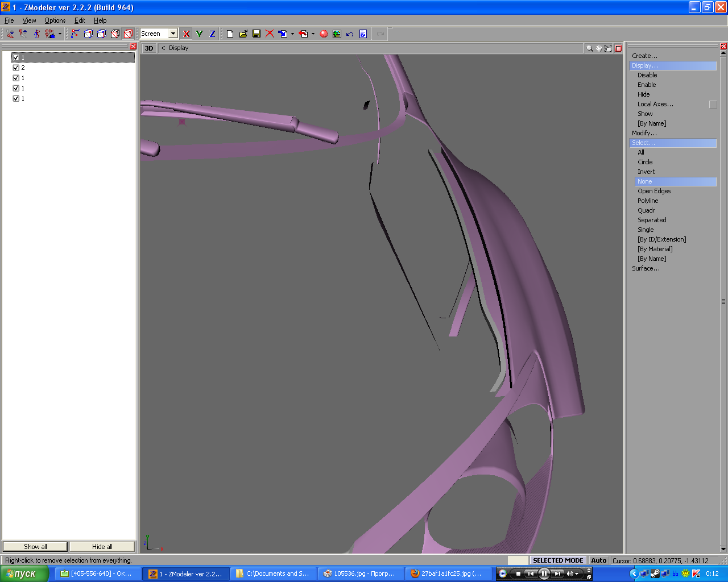Click the viewport magnifier zoom icon
Image resolution: width=728 pixels, height=582 pixels.
pyautogui.click(x=590, y=48)
